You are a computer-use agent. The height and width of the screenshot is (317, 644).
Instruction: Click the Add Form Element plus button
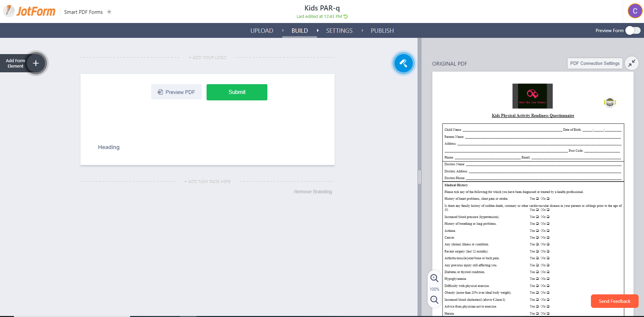[x=35, y=63]
